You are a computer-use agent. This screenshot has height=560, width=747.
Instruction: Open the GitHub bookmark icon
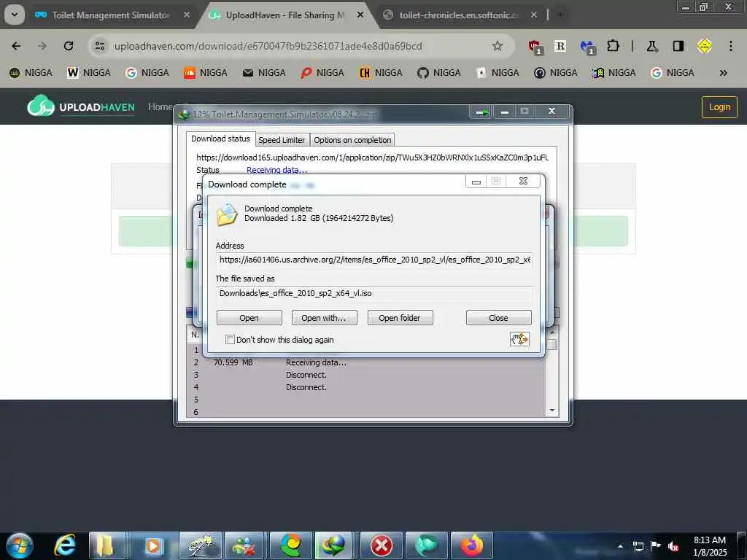[422, 72]
